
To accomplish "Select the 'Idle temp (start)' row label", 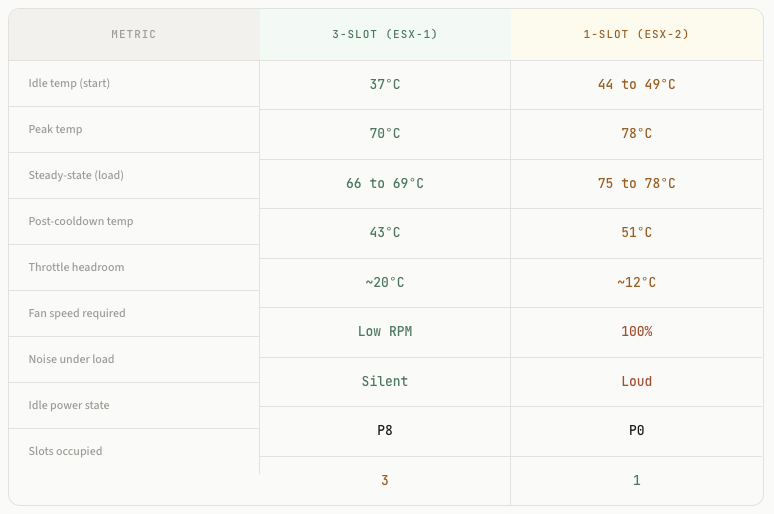I will [x=69, y=83].
